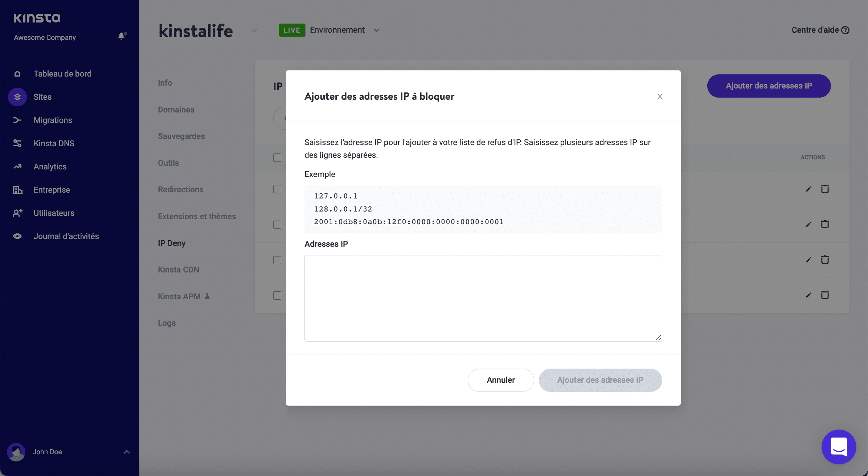Check the topmost IP row checkbox

click(277, 189)
